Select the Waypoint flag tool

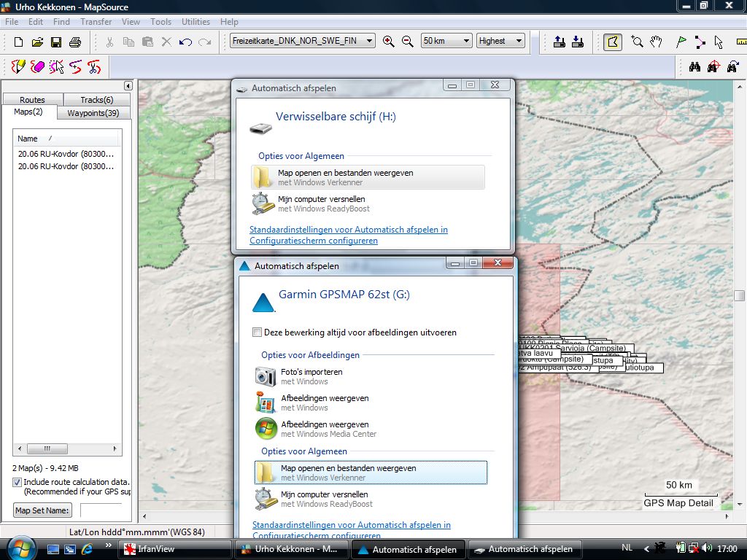(x=681, y=42)
